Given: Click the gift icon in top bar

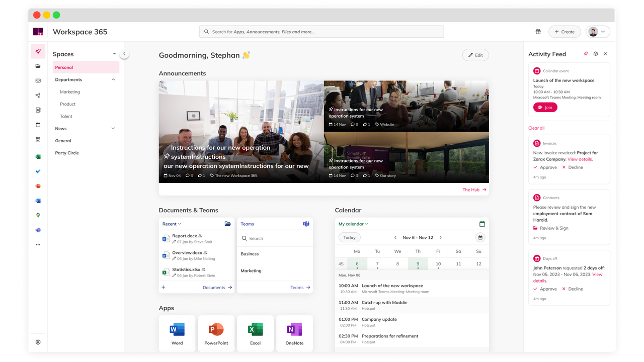Looking at the screenshot, I should [538, 32].
